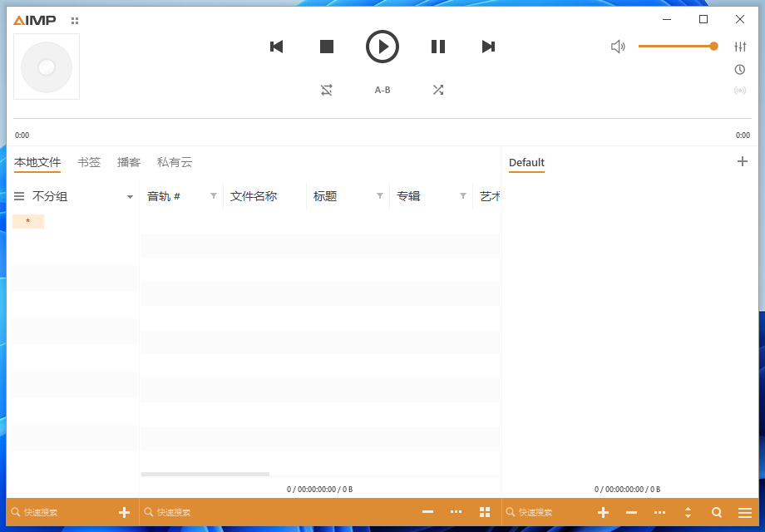Open the scheduler clock icon

click(x=740, y=69)
